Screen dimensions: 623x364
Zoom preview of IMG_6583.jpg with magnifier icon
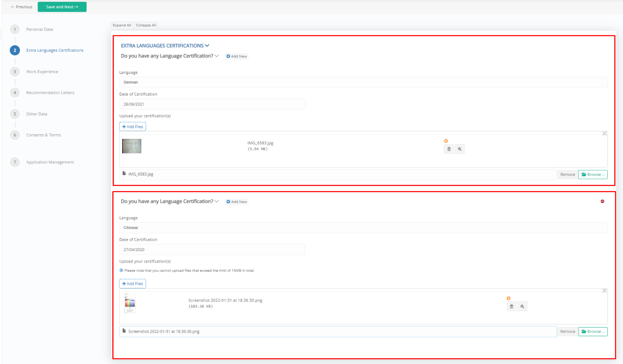pyautogui.click(x=460, y=149)
